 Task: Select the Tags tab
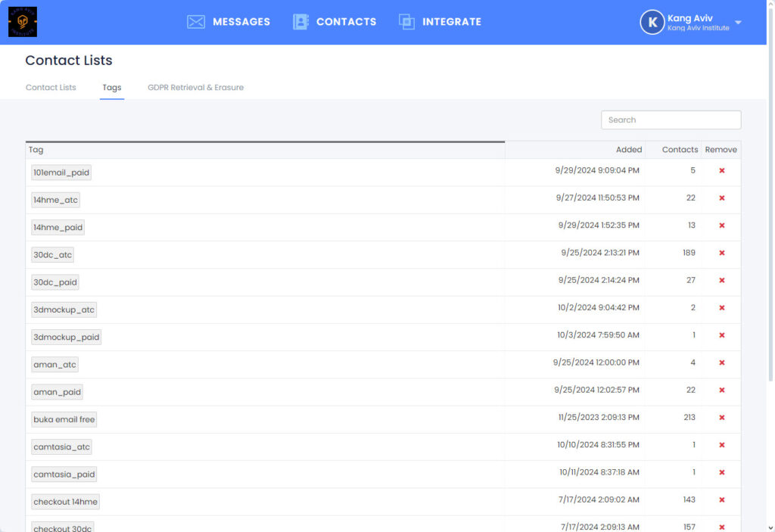[111, 87]
